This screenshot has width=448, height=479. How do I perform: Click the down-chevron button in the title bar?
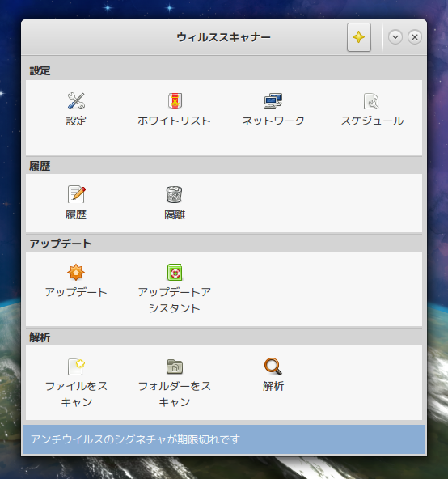[395, 37]
